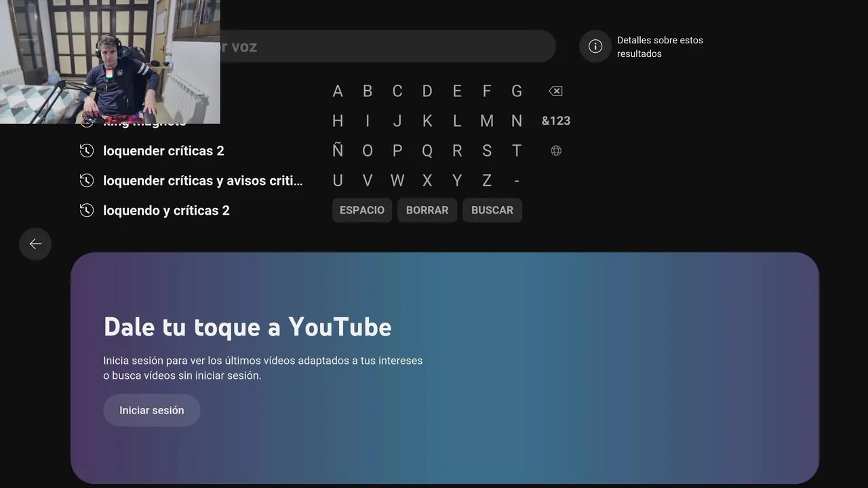Select letter S on the keyboard
The height and width of the screenshot is (488, 868).
pyautogui.click(x=487, y=150)
